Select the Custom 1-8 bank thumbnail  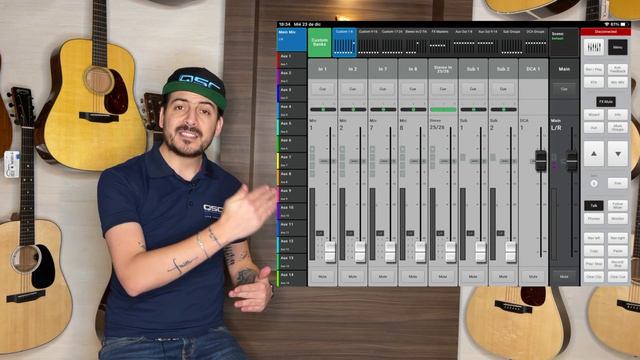coord(344,43)
